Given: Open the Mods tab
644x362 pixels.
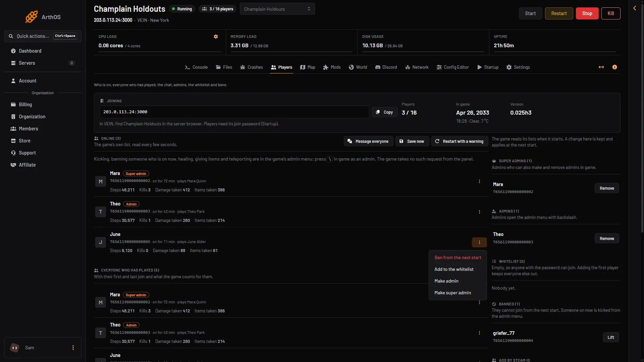Looking at the screenshot, I should point(332,67).
